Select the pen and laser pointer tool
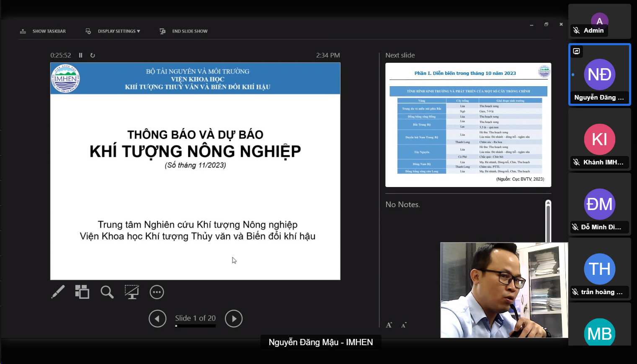Image resolution: width=637 pixels, height=364 pixels. coord(58,292)
